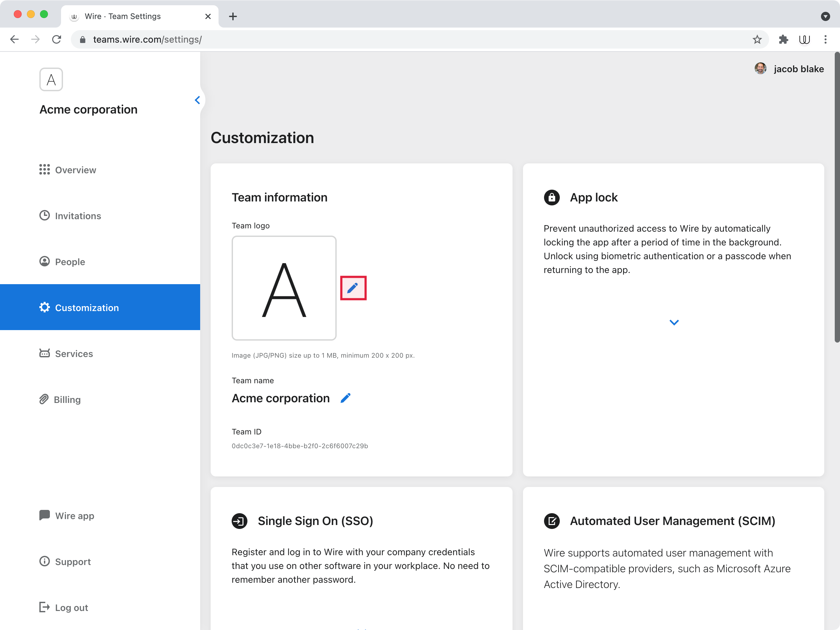The width and height of the screenshot is (840, 630).
Task: Open People in the sidebar
Action: pyautogui.click(x=100, y=262)
